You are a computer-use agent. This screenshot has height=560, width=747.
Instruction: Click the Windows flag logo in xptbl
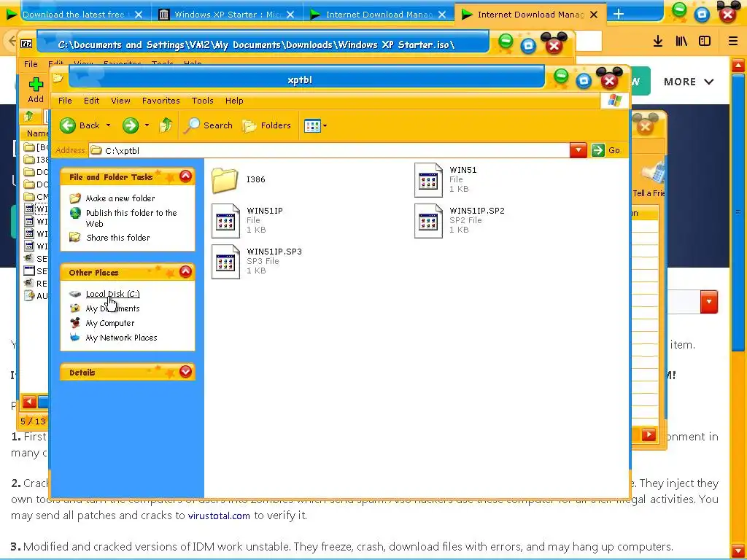click(614, 101)
